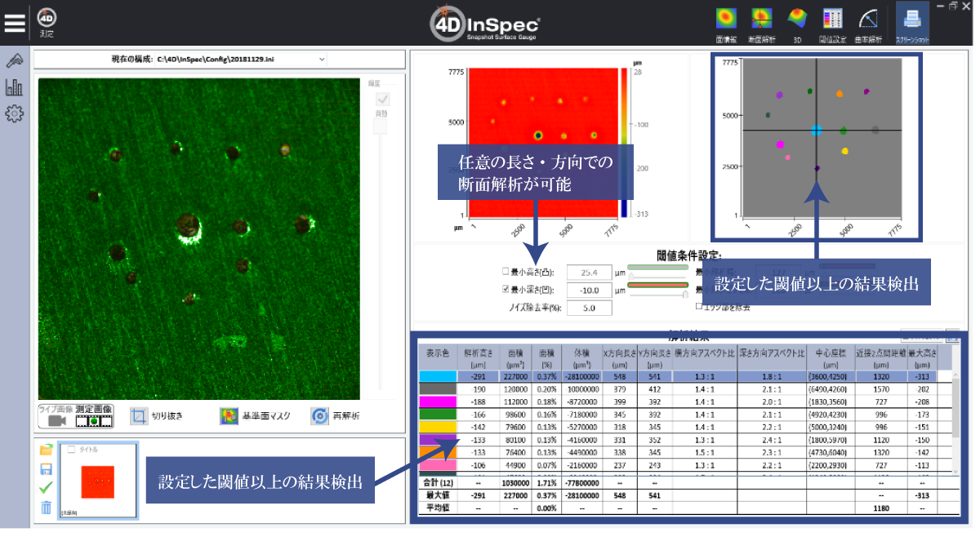Open the bar chart sidebar icon
This screenshot has height=537, width=980.
coord(14,87)
